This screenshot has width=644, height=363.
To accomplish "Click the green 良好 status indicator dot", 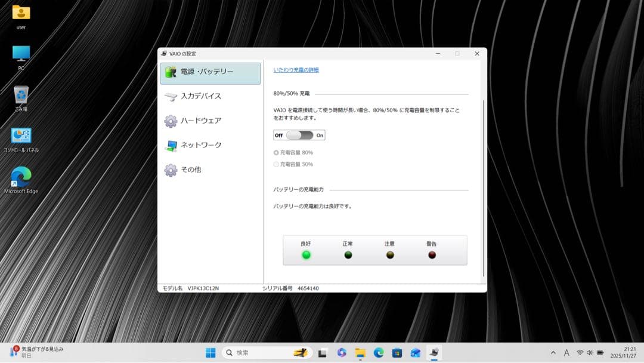I will 306,254.
